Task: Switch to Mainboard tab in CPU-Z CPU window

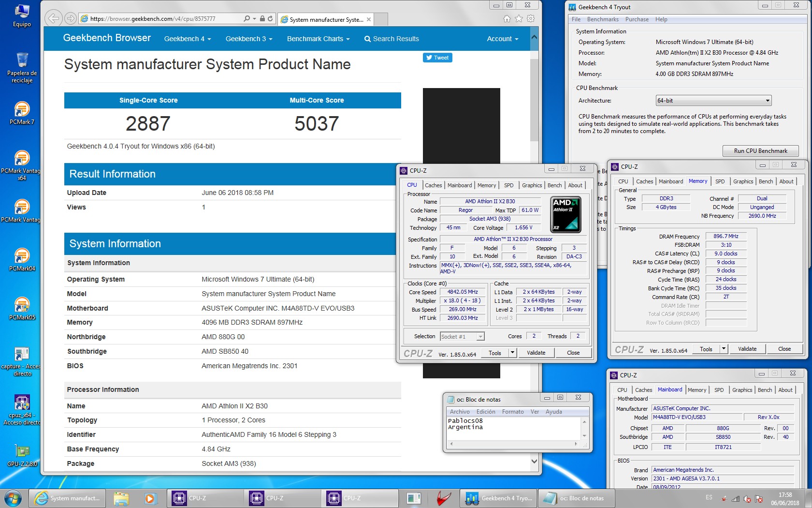Action: (460, 185)
